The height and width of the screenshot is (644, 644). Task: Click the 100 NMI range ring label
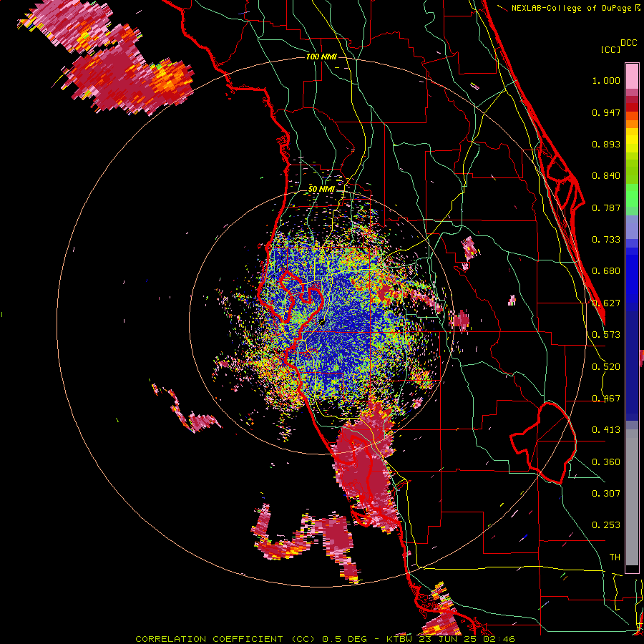click(321, 57)
